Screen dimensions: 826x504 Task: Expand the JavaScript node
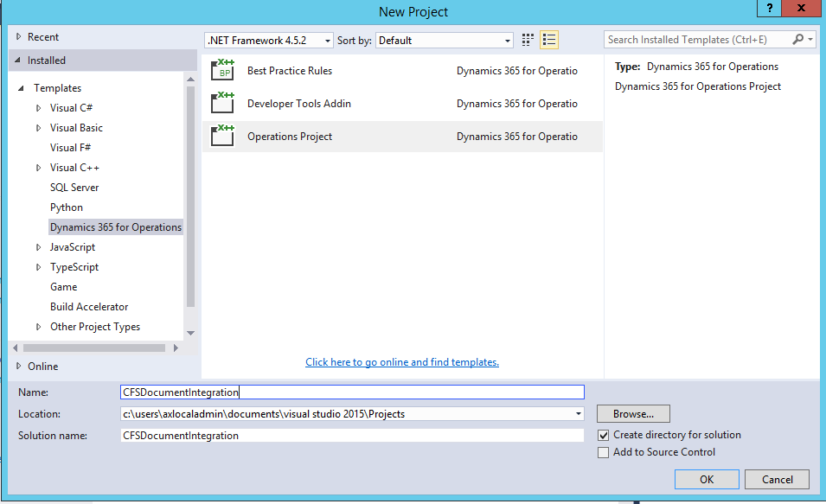pyautogui.click(x=38, y=247)
